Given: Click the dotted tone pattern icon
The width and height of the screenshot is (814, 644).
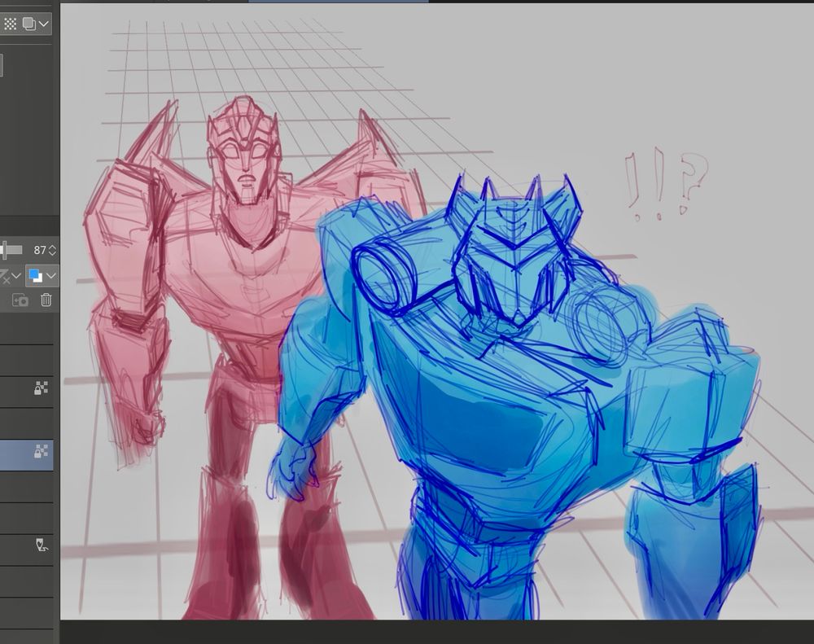Looking at the screenshot, I should (10, 24).
